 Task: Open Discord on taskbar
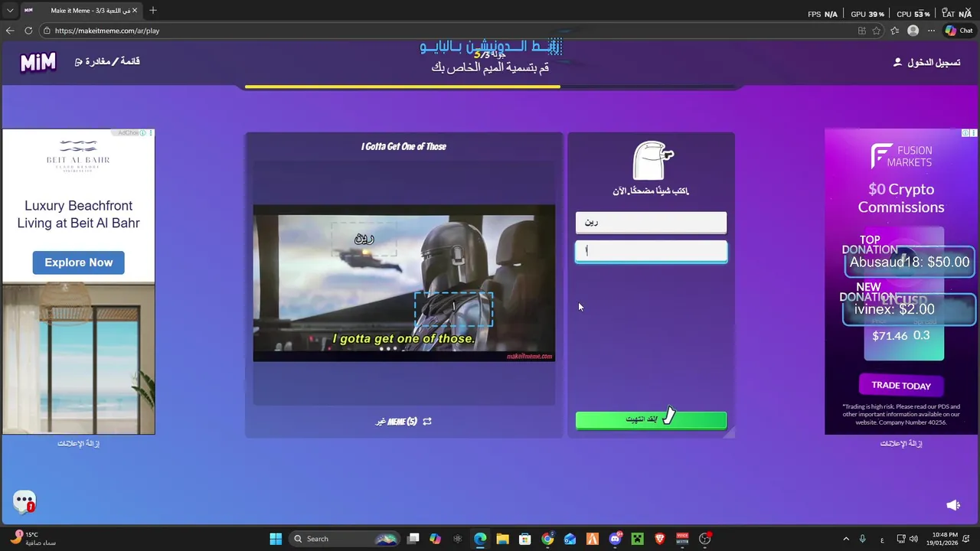(x=615, y=539)
